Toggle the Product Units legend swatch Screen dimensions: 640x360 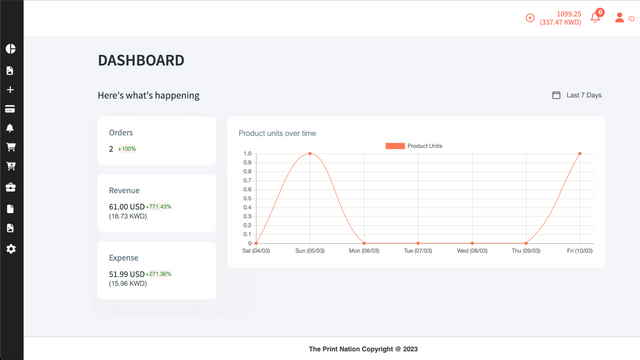tap(395, 146)
